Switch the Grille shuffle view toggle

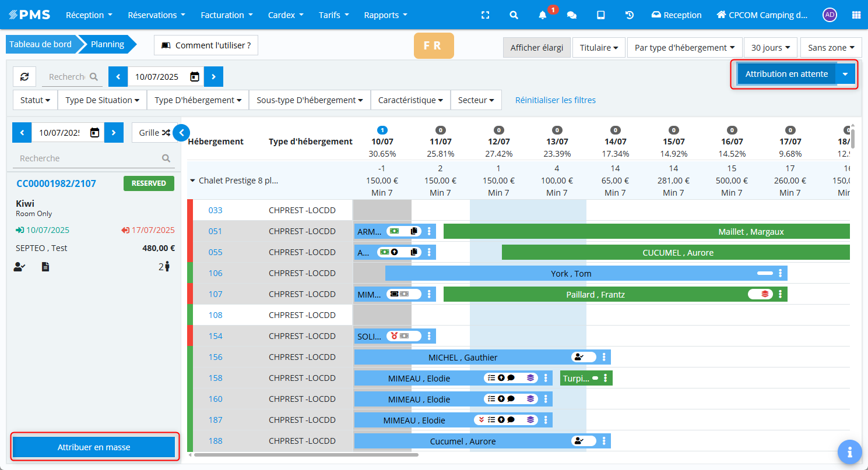tap(154, 133)
